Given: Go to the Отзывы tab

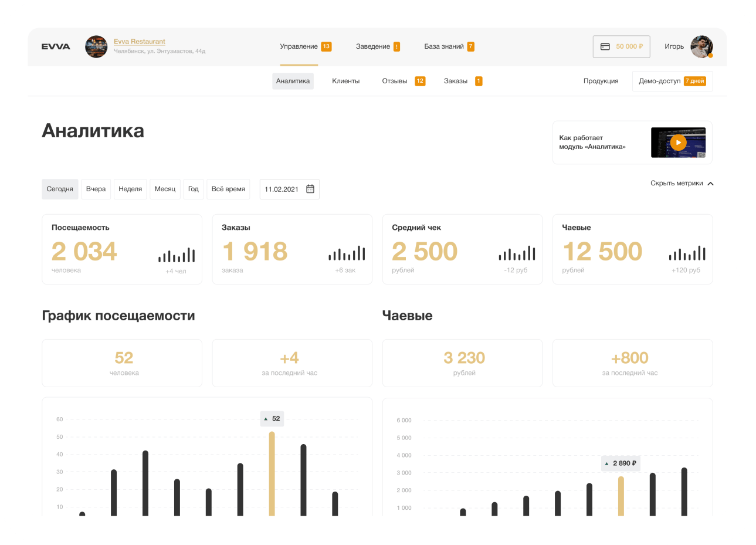Looking at the screenshot, I should click(x=395, y=81).
